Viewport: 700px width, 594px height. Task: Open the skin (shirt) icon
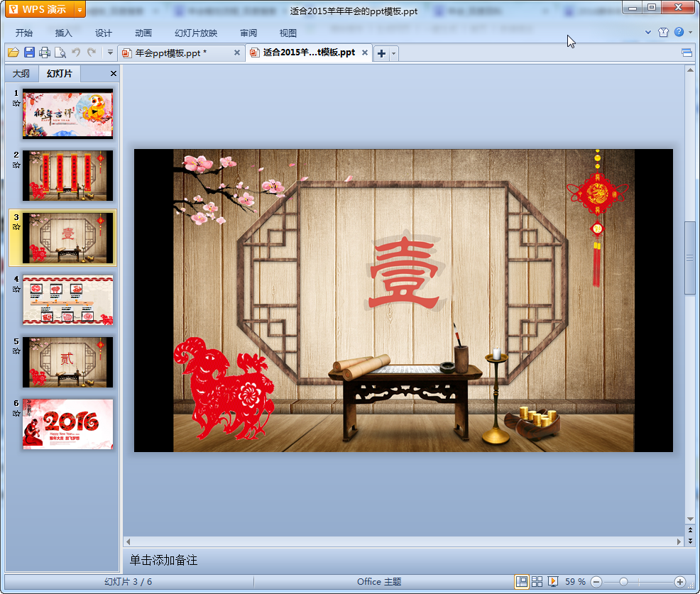point(663,32)
